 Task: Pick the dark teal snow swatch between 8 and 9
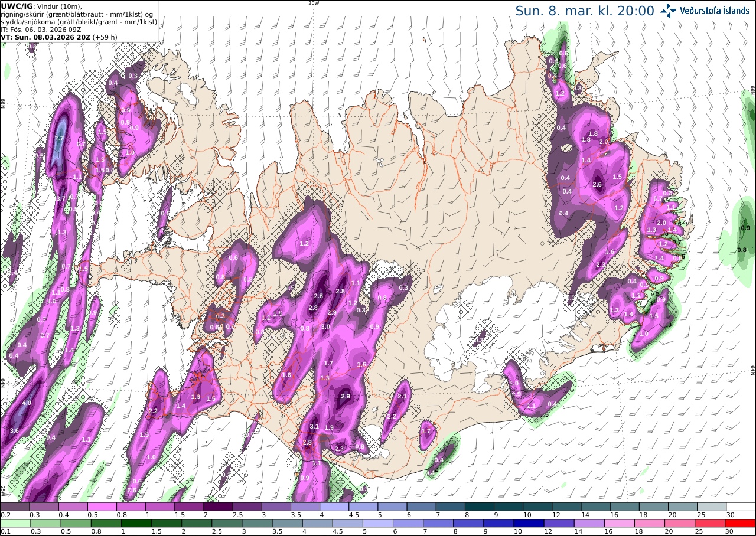(x=480, y=506)
